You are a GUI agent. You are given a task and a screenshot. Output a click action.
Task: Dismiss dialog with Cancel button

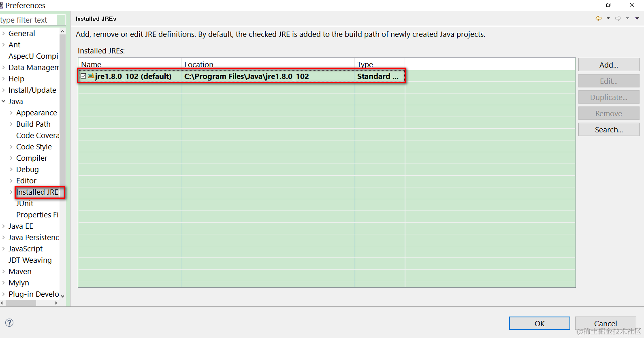(x=606, y=323)
